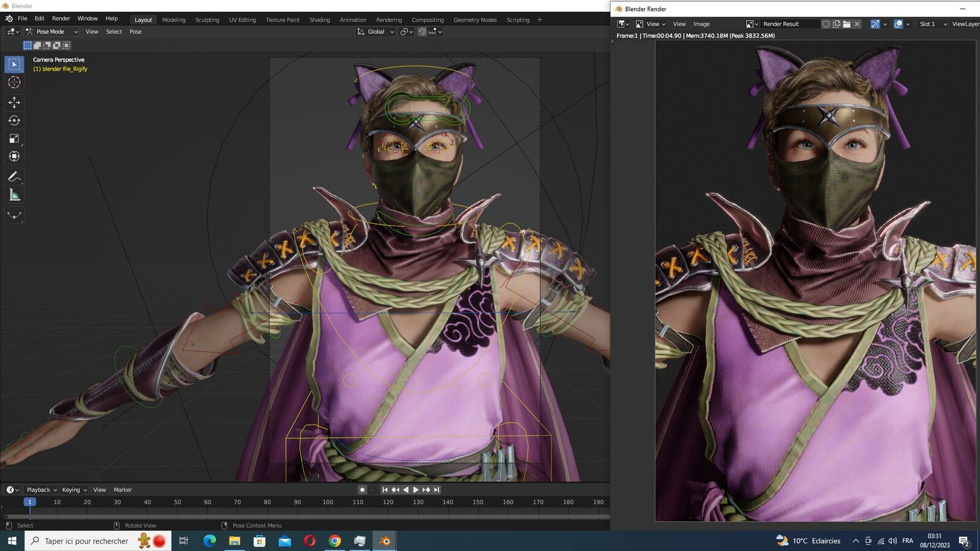Image resolution: width=980 pixels, height=551 pixels.
Task: Open the Edit menu
Action: click(x=39, y=19)
